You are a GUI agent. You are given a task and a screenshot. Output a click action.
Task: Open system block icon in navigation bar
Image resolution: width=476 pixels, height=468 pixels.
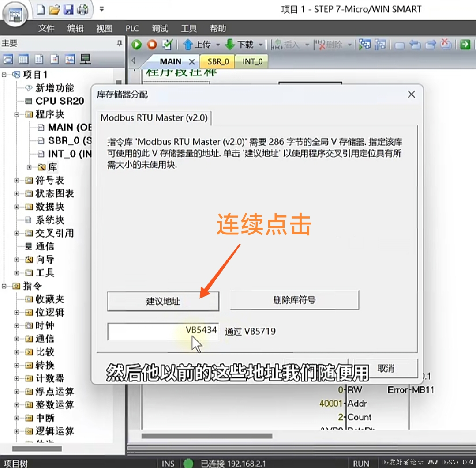coord(54,59)
